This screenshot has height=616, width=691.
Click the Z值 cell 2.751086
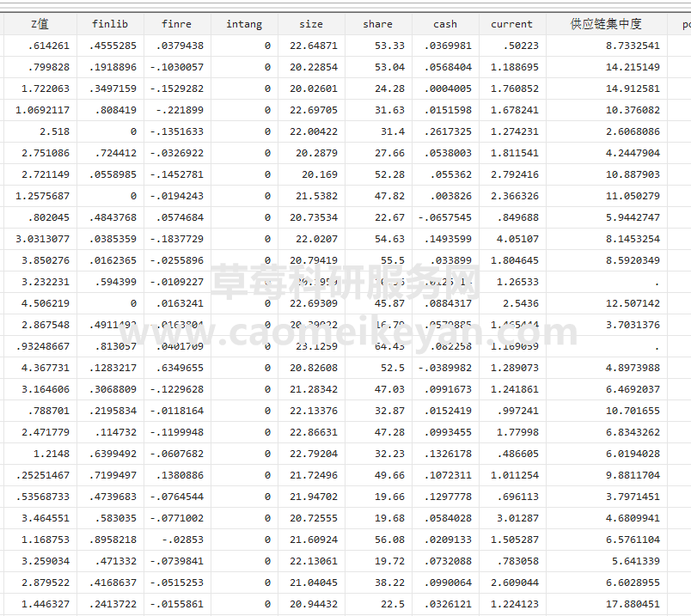point(40,153)
